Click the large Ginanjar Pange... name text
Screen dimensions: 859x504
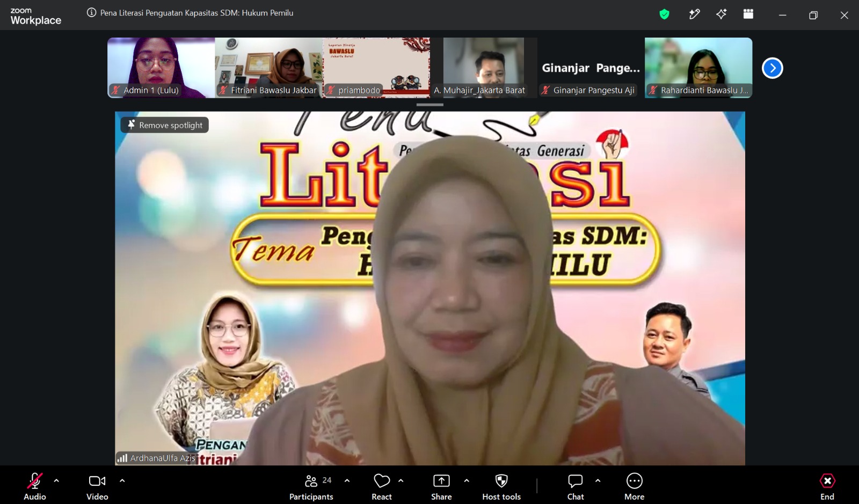tap(591, 68)
